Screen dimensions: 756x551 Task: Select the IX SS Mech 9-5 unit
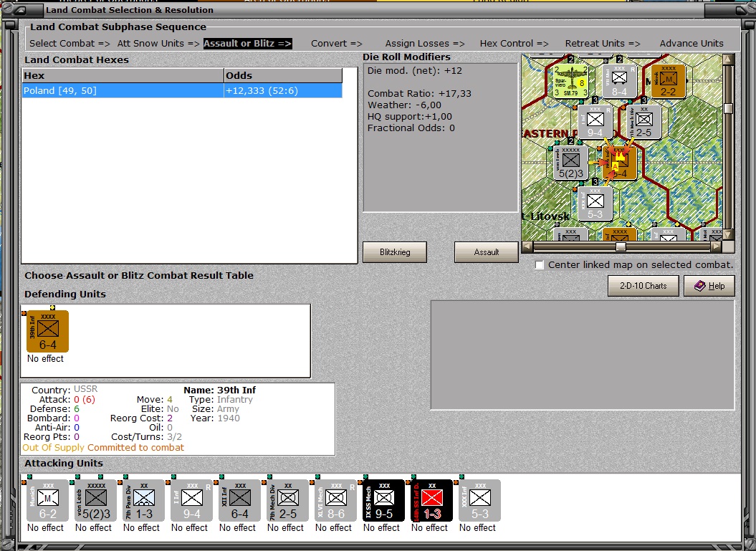(x=384, y=500)
